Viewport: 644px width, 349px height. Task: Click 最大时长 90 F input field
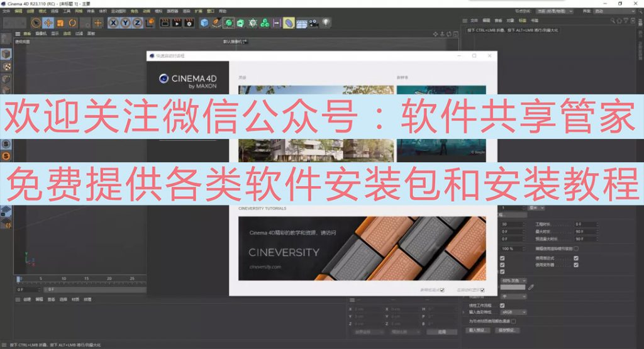tap(586, 231)
